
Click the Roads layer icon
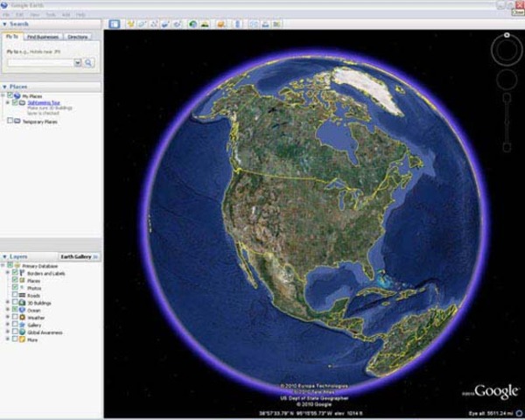coord(22,295)
